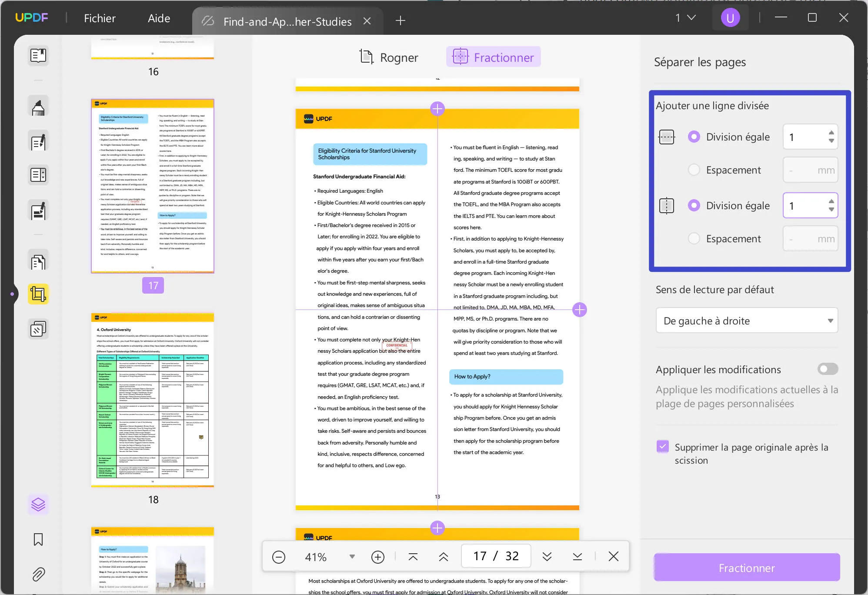The width and height of the screenshot is (868, 595).
Task: Click the Fractionner button to split PDF
Action: pyautogui.click(x=747, y=567)
